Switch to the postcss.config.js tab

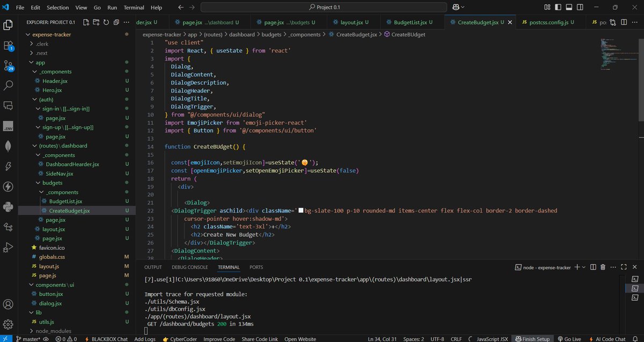coord(551,23)
